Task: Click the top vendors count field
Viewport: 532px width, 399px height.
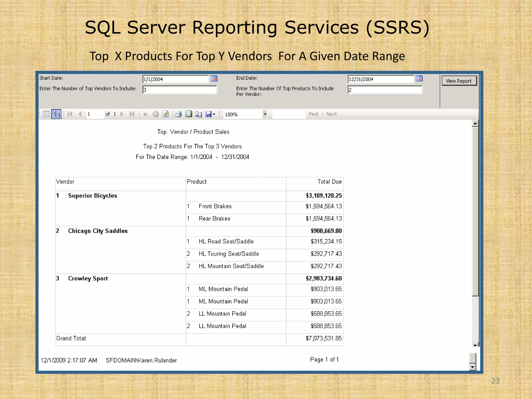Action: coord(180,90)
